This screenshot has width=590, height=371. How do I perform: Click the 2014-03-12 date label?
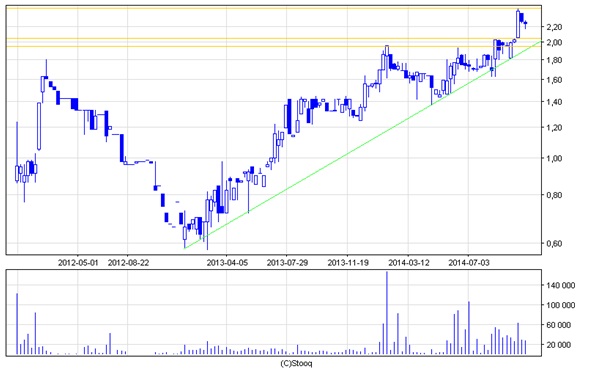(x=409, y=263)
